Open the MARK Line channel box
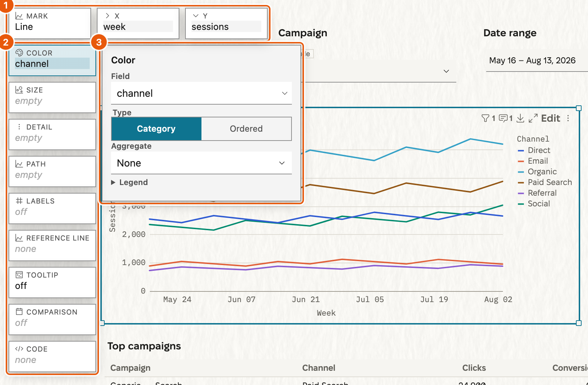The width and height of the screenshot is (588, 385). [50, 23]
